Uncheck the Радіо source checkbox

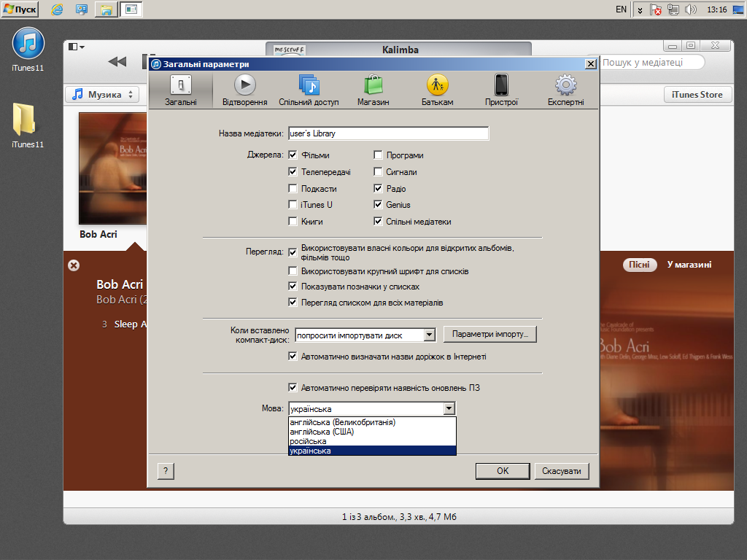point(378,189)
